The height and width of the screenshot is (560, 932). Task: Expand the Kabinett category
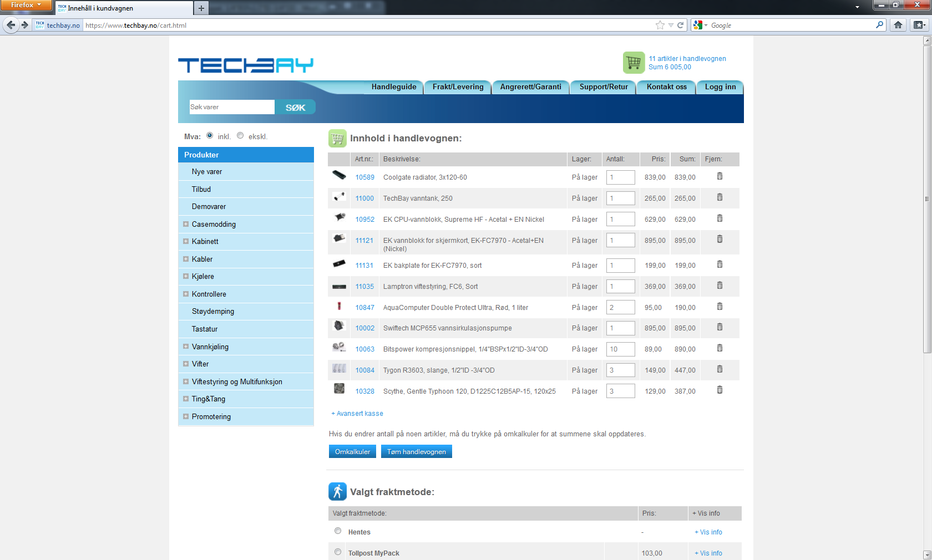point(186,241)
